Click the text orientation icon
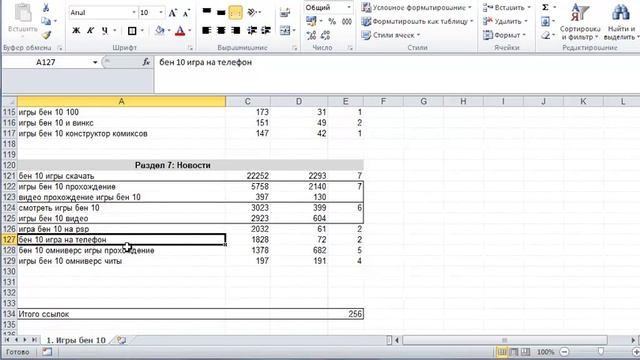Image resolution: width=640 pixels, height=360 pixels. (252, 12)
